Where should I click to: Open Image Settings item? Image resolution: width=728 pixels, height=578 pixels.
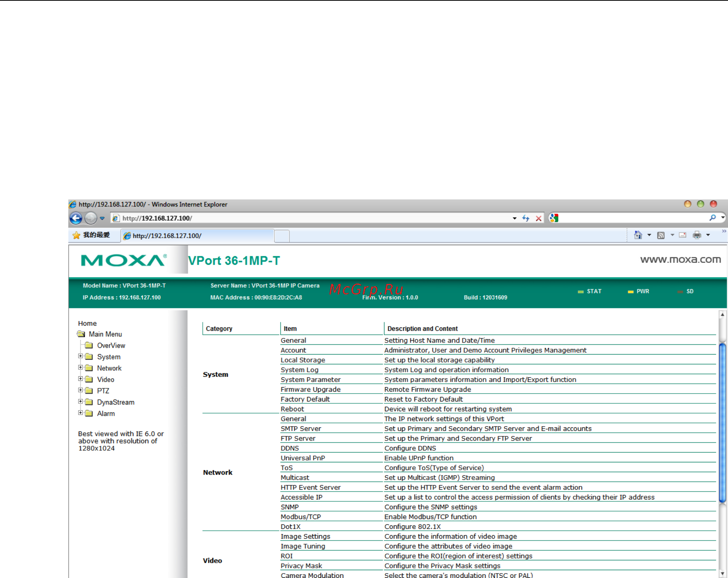[306, 536]
